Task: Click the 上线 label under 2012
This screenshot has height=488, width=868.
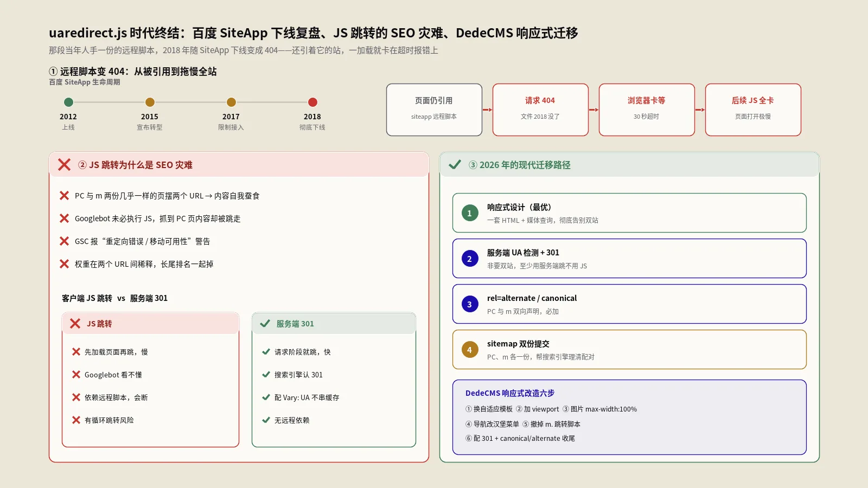Action: pos(68,127)
